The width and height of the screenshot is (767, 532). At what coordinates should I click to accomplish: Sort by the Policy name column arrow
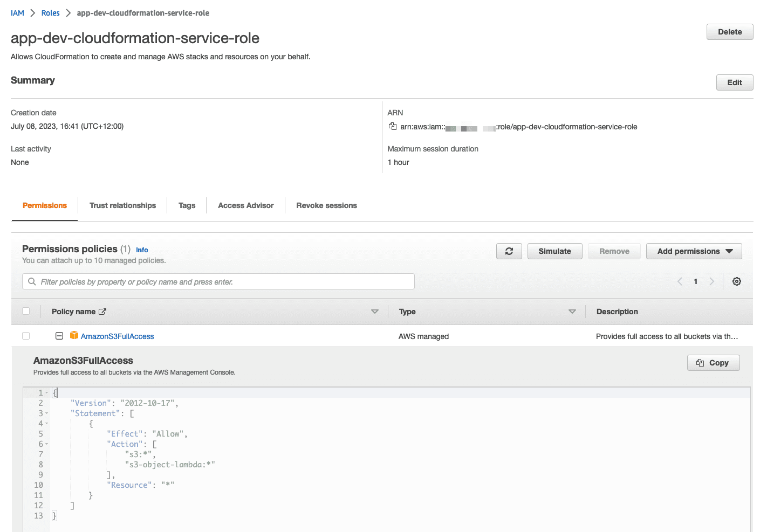[375, 312]
